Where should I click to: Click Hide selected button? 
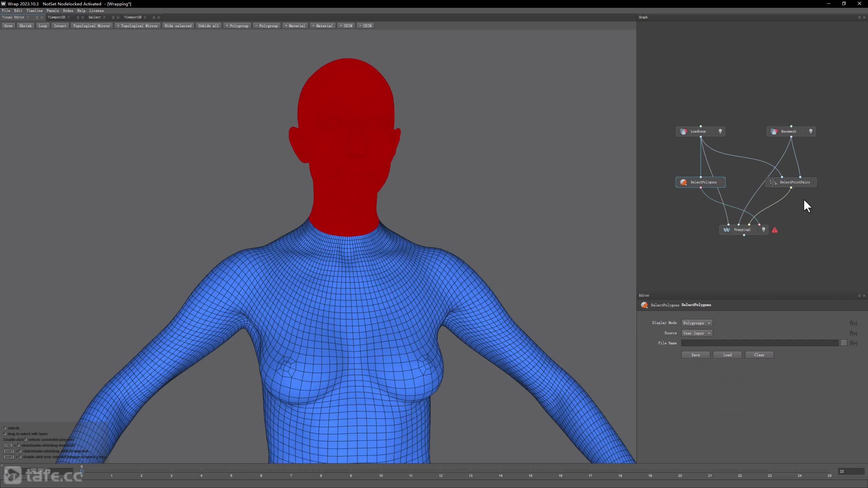pos(178,26)
